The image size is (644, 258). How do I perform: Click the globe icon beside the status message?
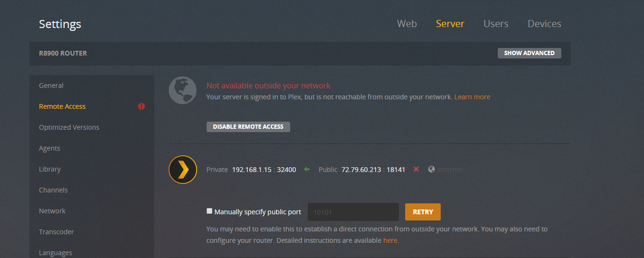[x=183, y=90]
